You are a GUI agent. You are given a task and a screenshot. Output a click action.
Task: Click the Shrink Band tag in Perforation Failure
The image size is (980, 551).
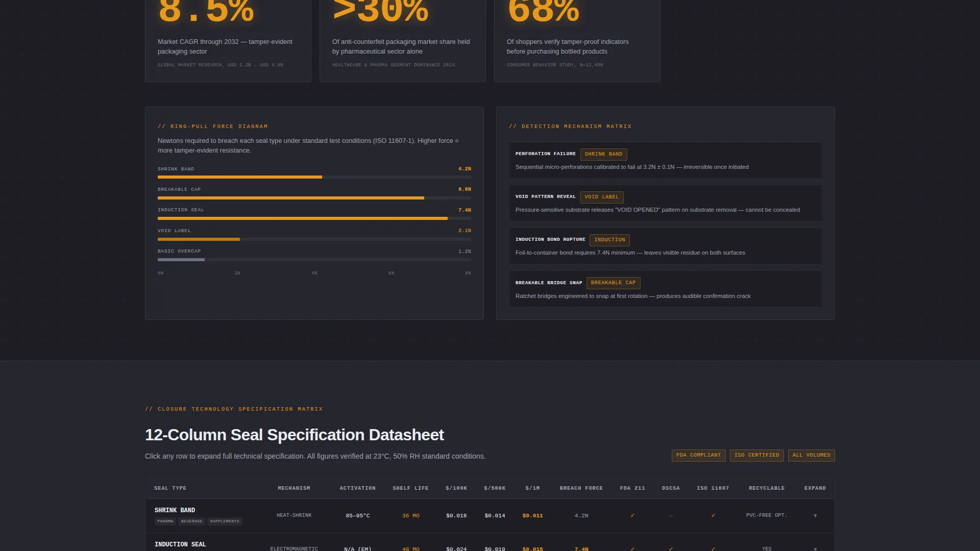coord(603,154)
